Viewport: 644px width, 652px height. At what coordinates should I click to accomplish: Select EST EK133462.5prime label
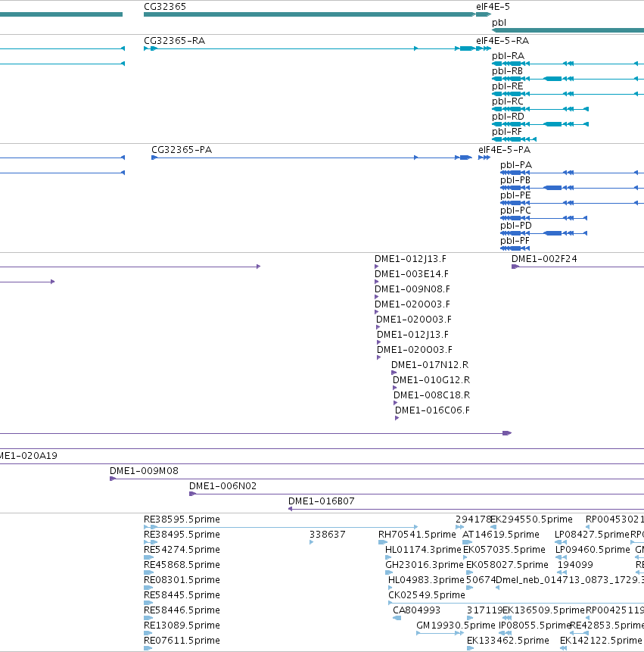[x=508, y=641]
